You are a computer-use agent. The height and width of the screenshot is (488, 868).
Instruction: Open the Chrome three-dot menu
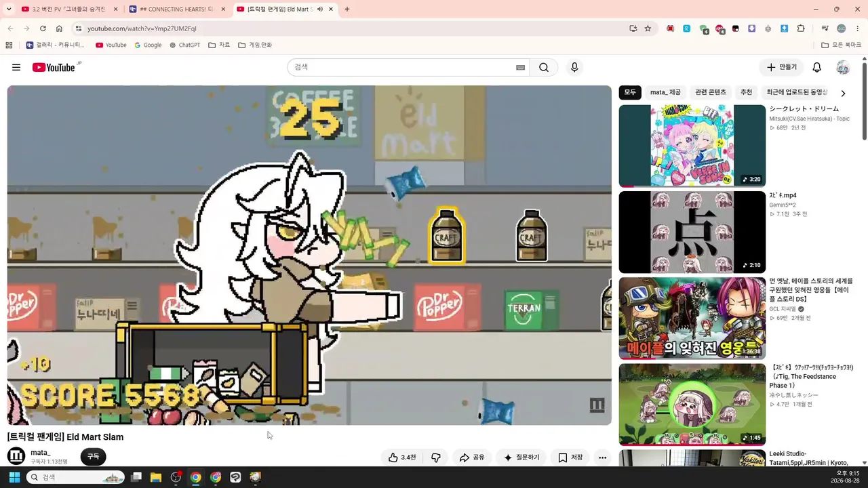[x=857, y=28]
